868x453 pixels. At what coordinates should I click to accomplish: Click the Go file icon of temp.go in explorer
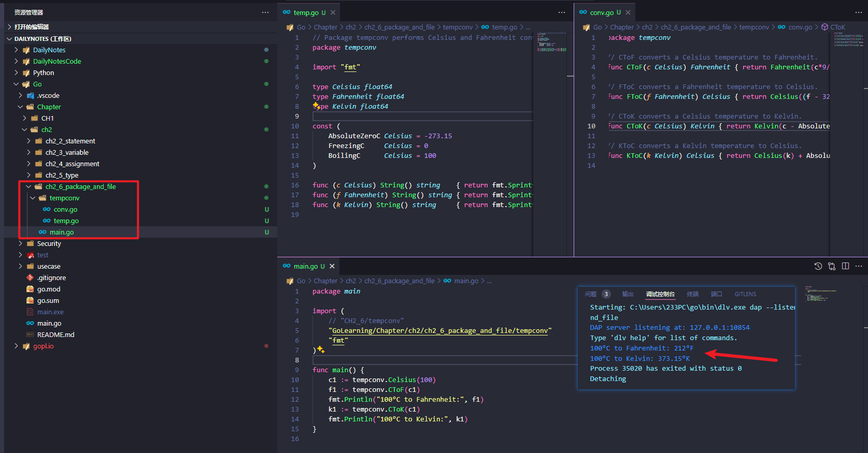click(x=47, y=221)
